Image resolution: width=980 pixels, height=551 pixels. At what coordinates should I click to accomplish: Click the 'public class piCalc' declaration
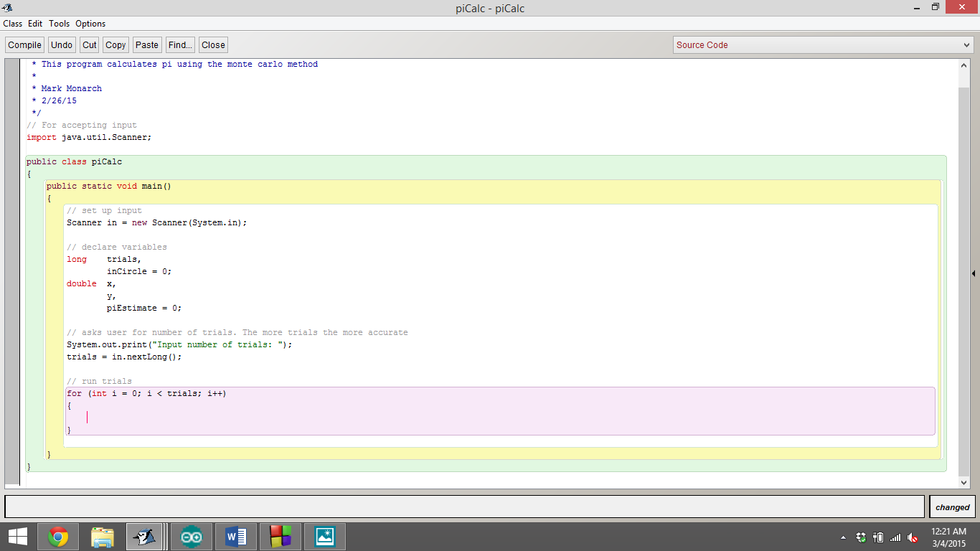tap(74, 161)
